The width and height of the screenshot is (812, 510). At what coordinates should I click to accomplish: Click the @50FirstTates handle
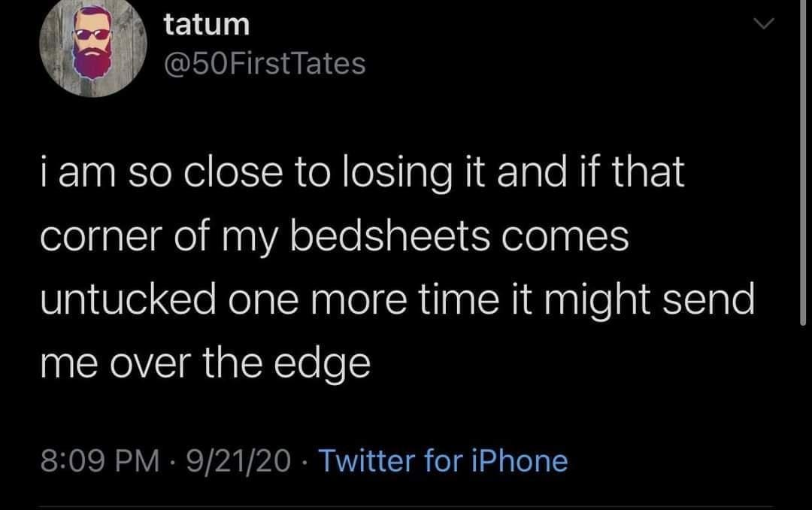265,64
